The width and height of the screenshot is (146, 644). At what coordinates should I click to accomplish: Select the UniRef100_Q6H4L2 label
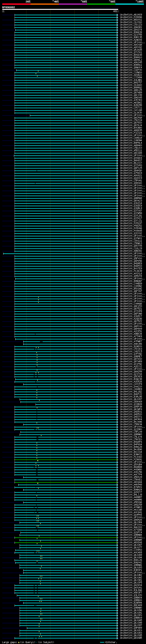coord(131,60)
